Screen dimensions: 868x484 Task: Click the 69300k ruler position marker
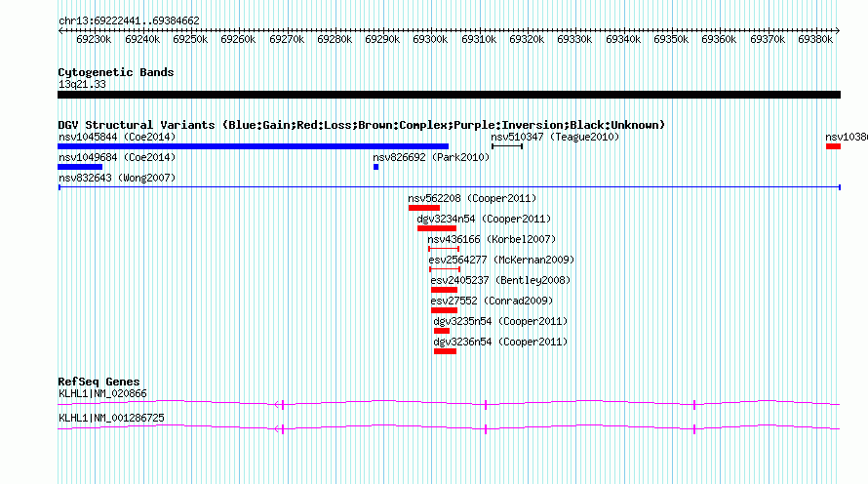point(430,39)
